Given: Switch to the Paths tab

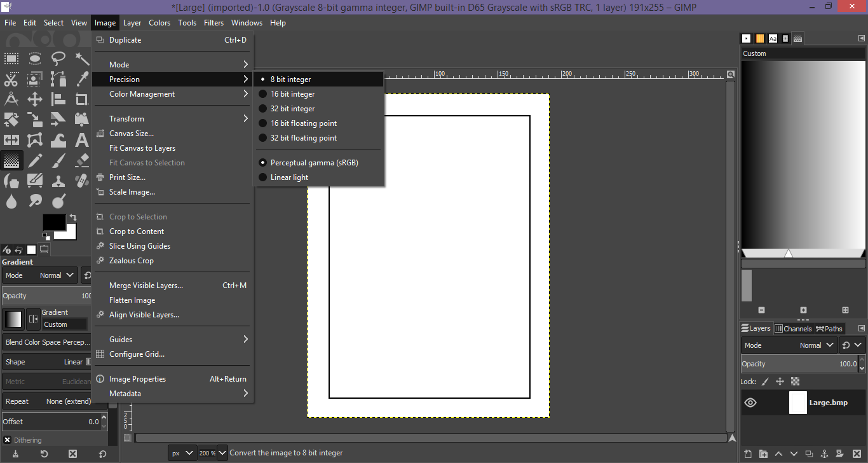Looking at the screenshot, I should click(x=829, y=329).
